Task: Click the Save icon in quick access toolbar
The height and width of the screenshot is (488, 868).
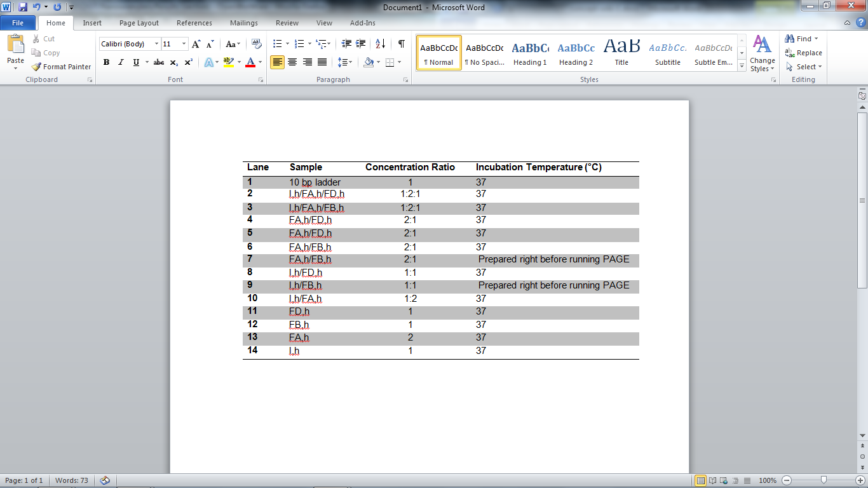Action: [23, 8]
